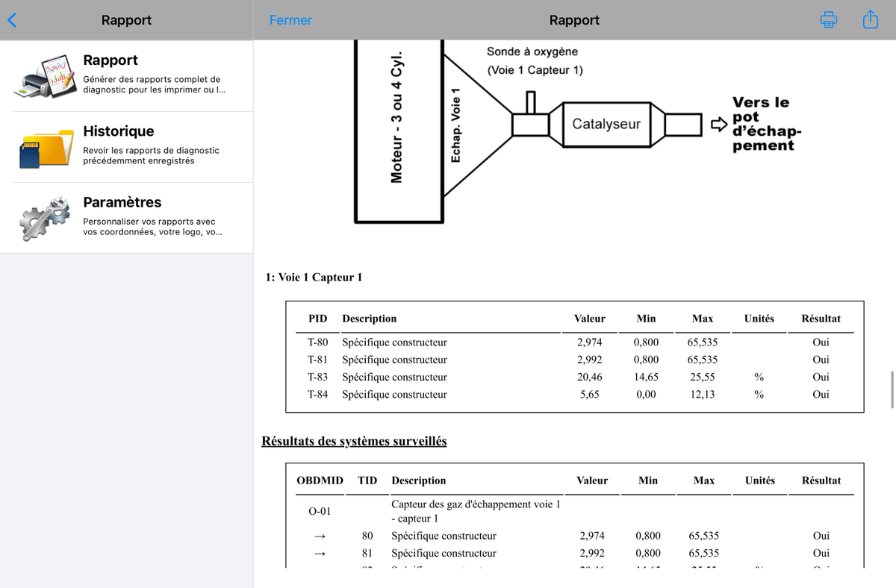Click the Rapport printer chart icon
Image resolution: width=896 pixels, height=588 pixels.
[x=45, y=76]
